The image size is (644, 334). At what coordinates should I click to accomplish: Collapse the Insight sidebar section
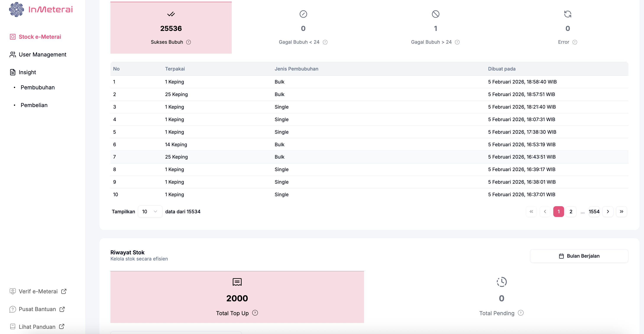point(27,72)
